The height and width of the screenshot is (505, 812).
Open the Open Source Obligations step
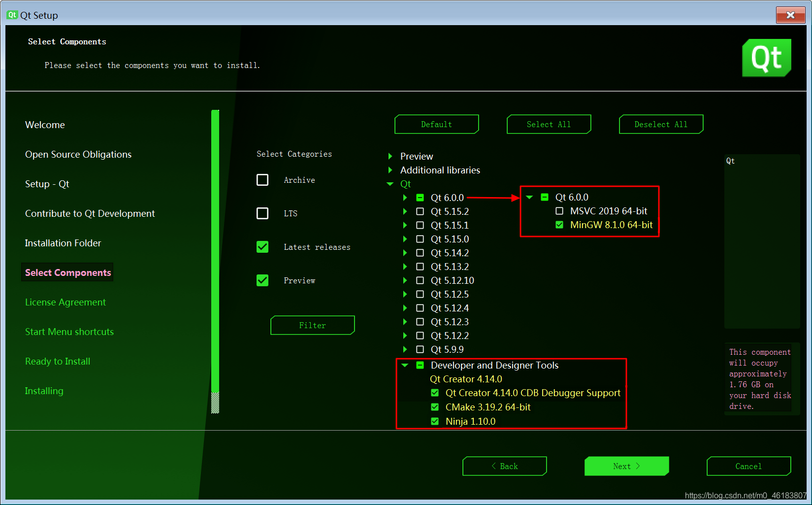pyautogui.click(x=78, y=154)
